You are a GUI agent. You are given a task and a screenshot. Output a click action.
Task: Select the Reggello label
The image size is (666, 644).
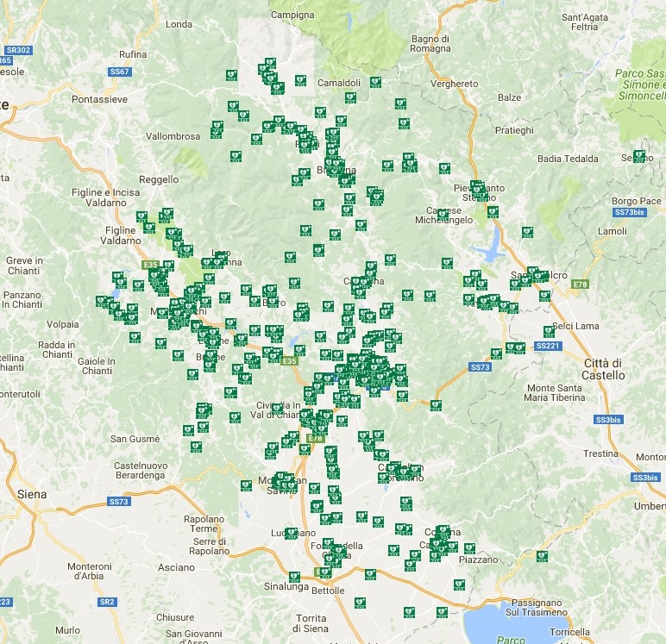coord(159,179)
